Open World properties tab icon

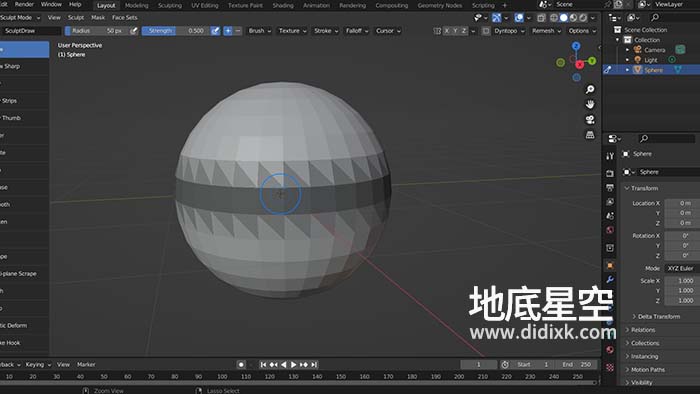[x=610, y=230]
